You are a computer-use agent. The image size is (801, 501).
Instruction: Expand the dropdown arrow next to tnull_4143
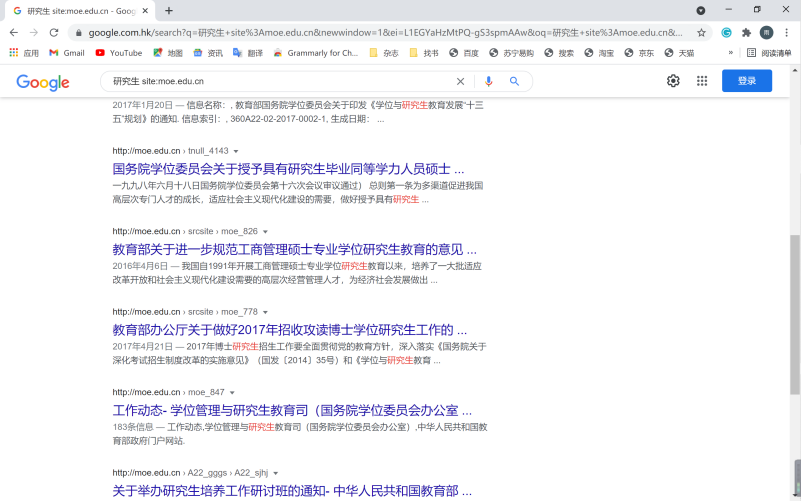236,151
